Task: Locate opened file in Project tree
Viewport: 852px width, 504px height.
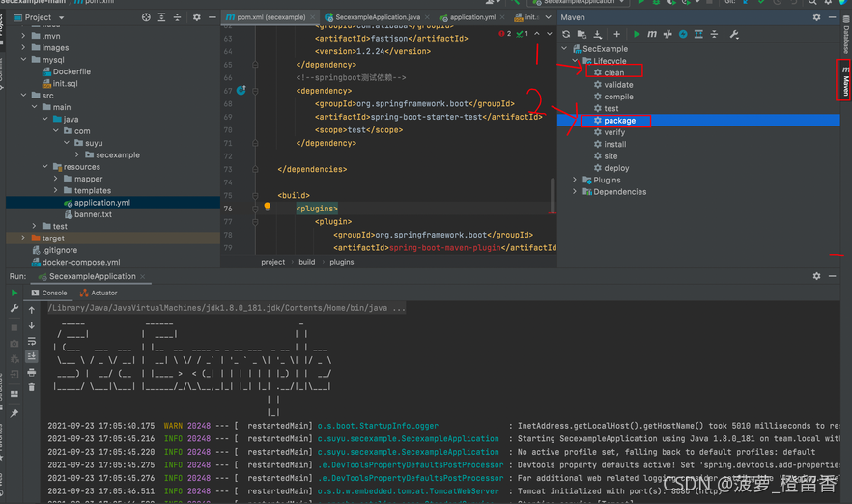Action: [x=146, y=17]
